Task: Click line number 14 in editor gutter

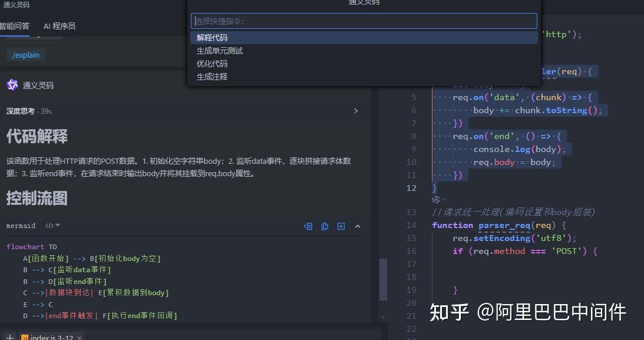Action: (x=411, y=226)
